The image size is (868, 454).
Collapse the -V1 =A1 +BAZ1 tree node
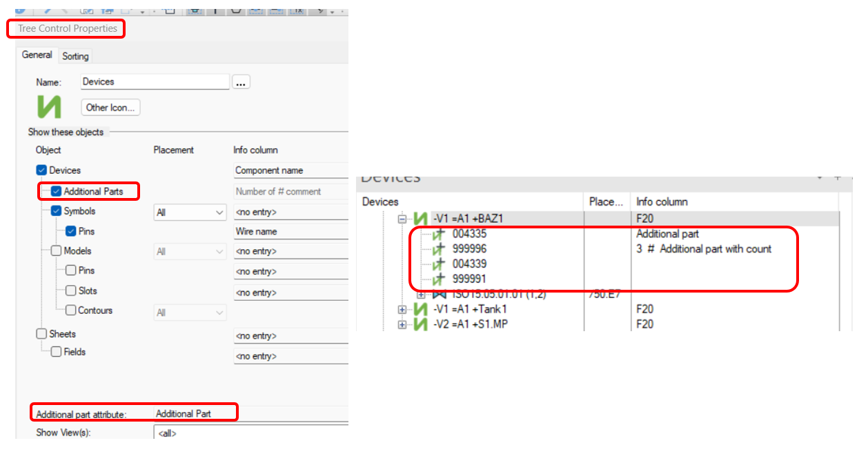click(x=402, y=219)
